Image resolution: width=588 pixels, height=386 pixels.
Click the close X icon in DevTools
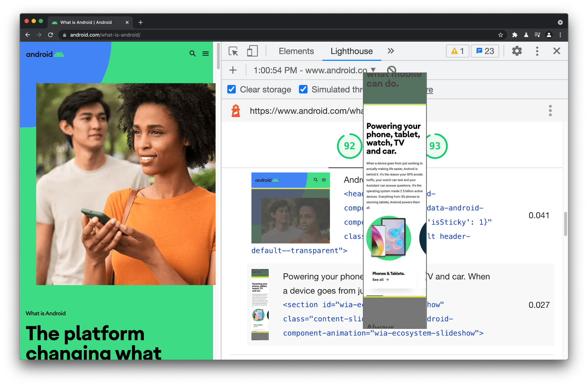[x=557, y=51]
